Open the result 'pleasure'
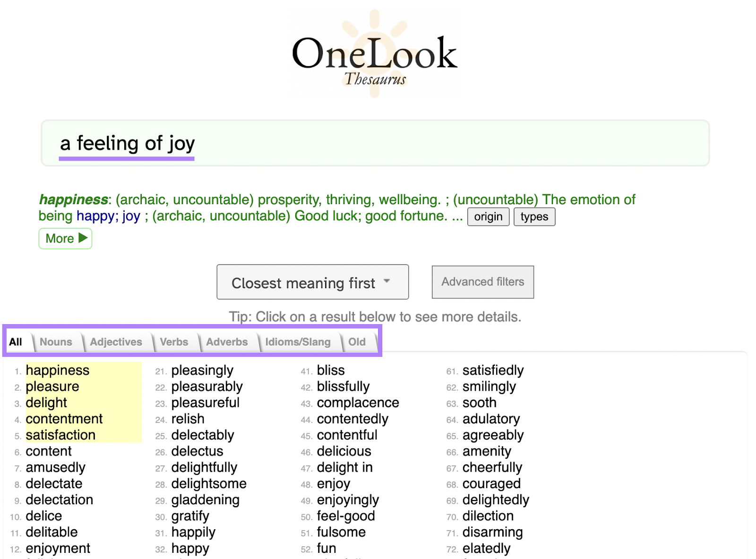The image size is (756, 559). click(52, 387)
